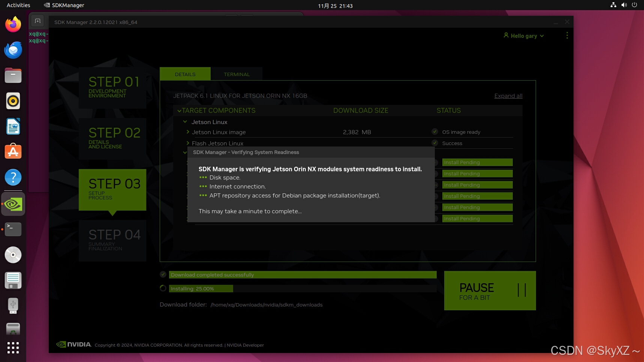Viewport: 644px width, 362px height.
Task: Open the SDKManager app menu in top bar
Action: [64, 5]
